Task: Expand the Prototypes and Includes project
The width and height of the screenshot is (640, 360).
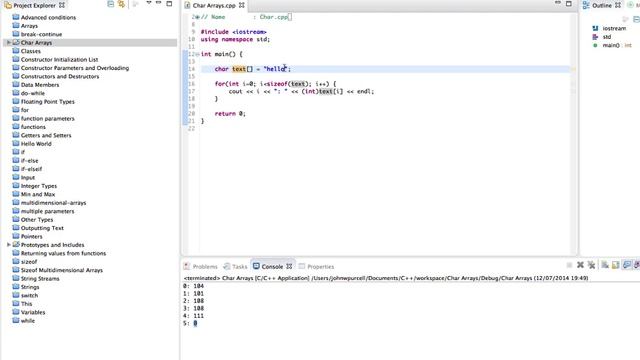Action: coord(8,245)
